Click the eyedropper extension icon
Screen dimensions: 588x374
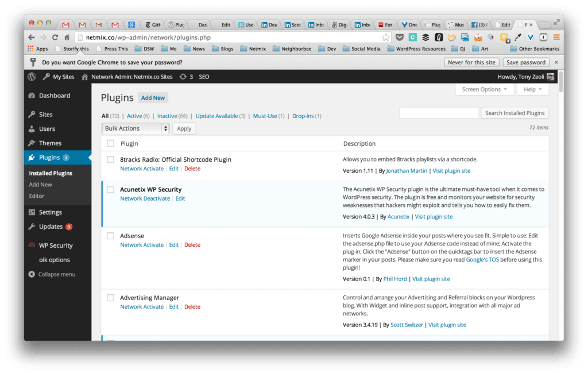pyautogui.click(x=517, y=37)
